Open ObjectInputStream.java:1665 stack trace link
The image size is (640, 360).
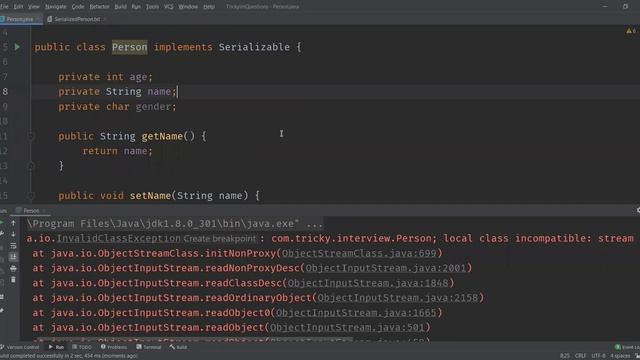click(356, 313)
